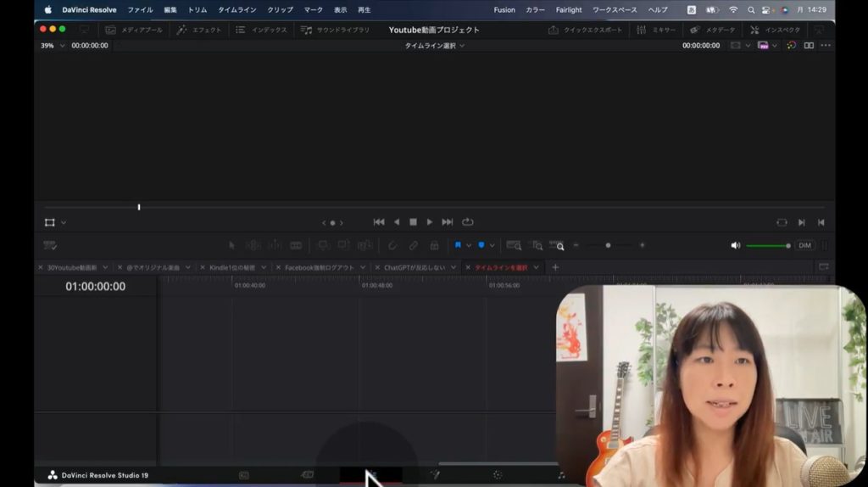Open the Fusion menu in menu bar
Screen dimensions: 868x487
coord(504,10)
